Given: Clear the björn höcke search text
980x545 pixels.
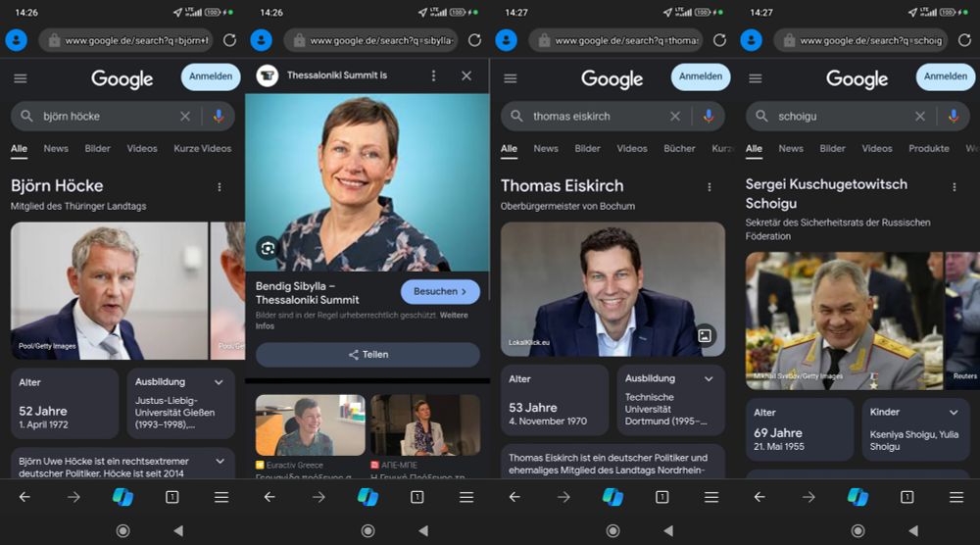Looking at the screenshot, I should click(185, 117).
